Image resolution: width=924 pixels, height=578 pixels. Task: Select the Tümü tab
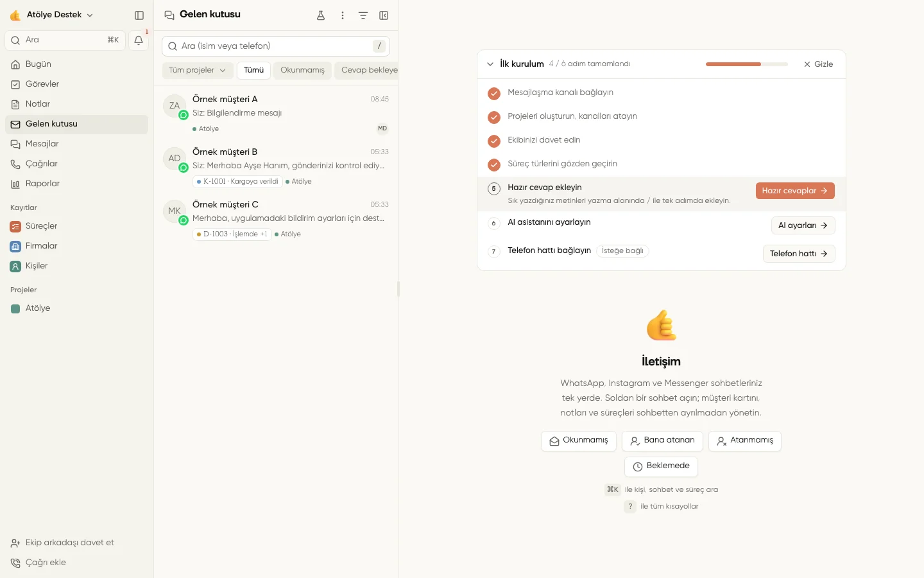253,70
